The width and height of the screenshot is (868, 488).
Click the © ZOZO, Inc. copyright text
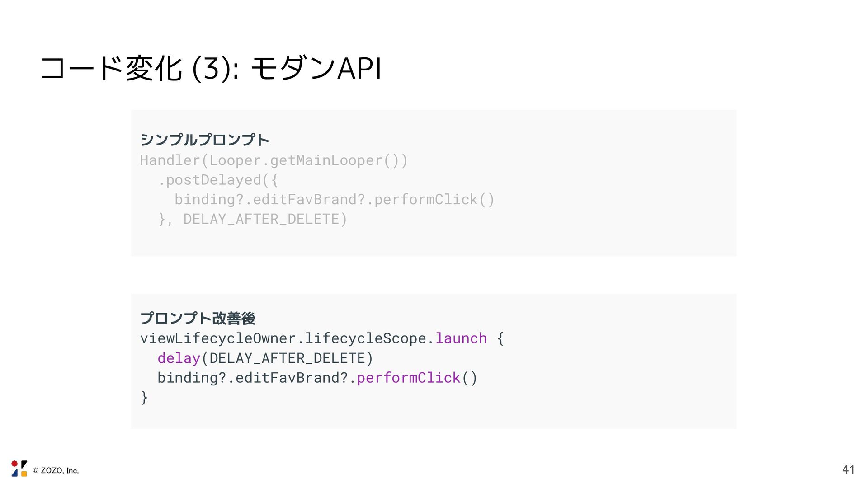click(56, 471)
